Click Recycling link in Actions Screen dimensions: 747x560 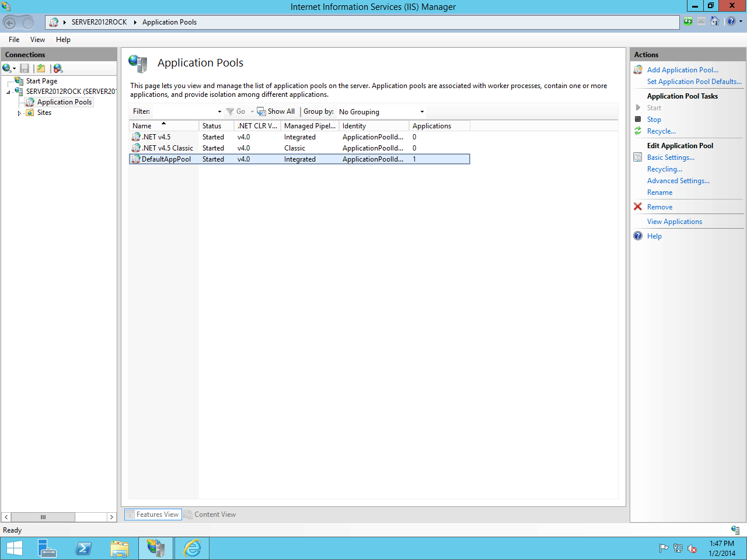point(664,169)
